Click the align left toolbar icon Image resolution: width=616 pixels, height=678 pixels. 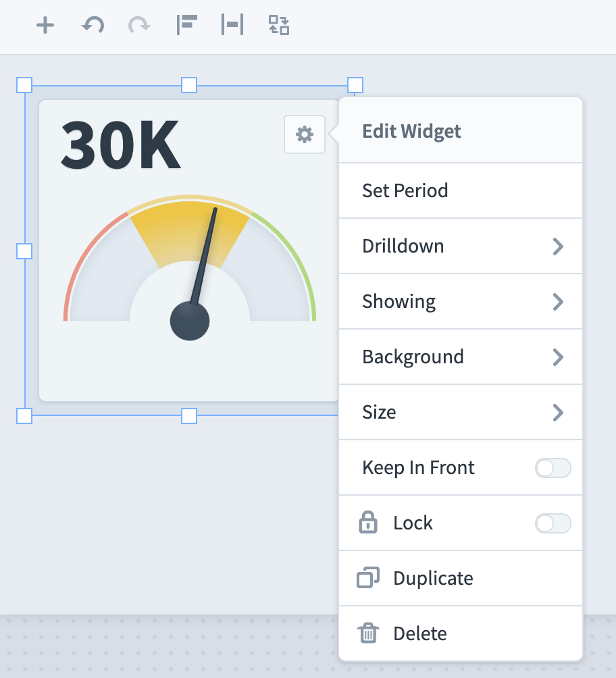pyautogui.click(x=187, y=24)
